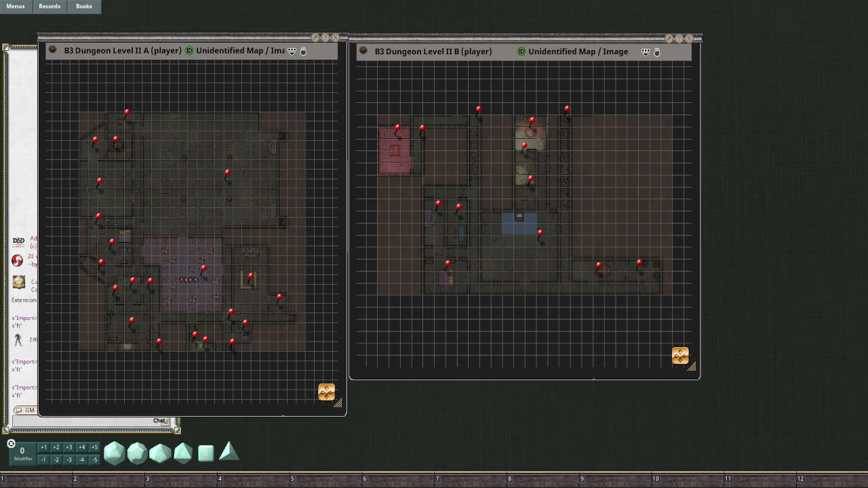Open the Menus menu

point(15,6)
